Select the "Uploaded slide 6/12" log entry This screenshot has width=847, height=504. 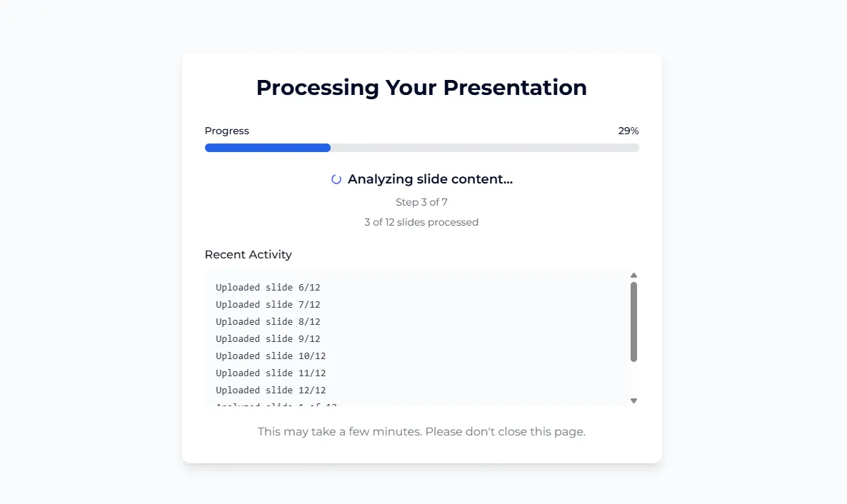pos(268,288)
